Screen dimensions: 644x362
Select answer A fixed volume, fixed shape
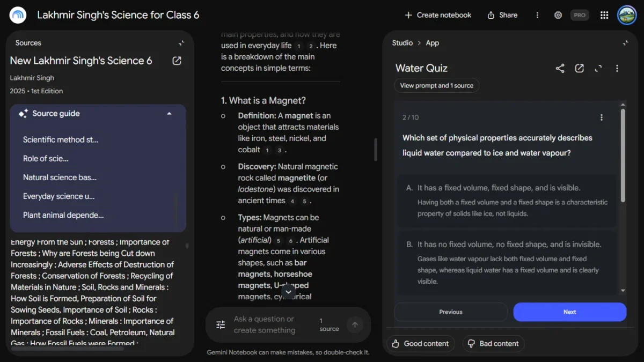coord(507,201)
